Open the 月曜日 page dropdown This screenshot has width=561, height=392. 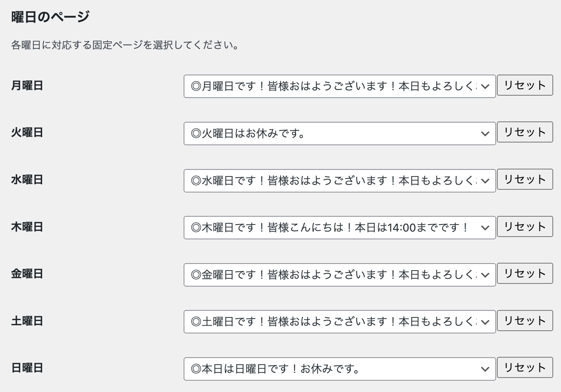coord(339,86)
